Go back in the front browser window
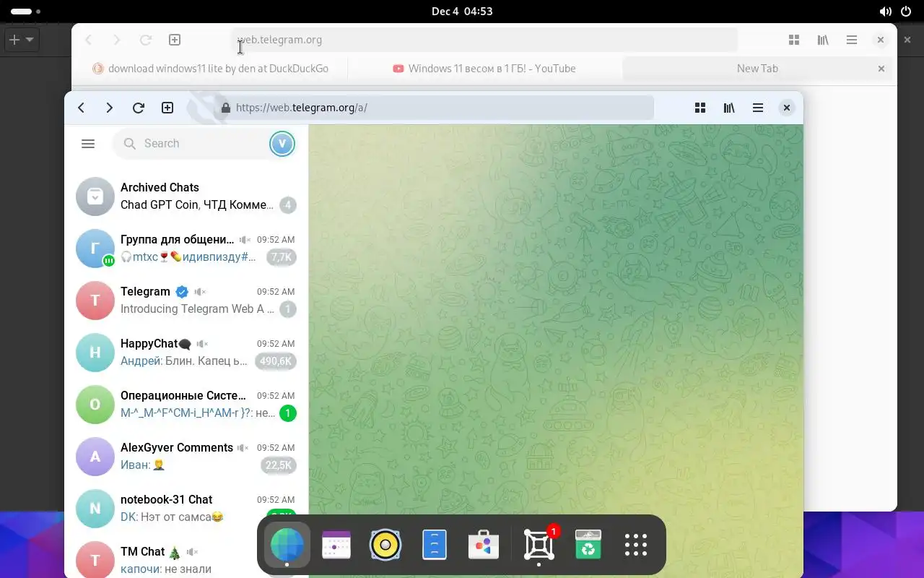 coord(82,108)
